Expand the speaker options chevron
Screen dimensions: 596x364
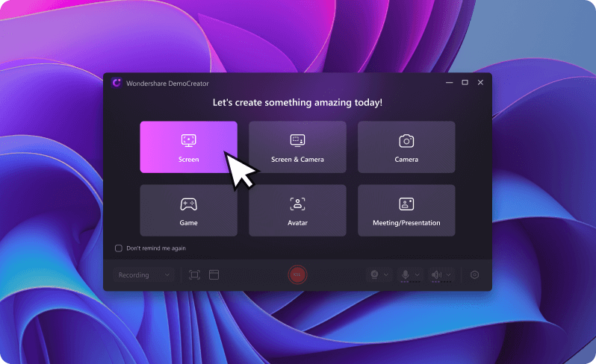click(447, 275)
